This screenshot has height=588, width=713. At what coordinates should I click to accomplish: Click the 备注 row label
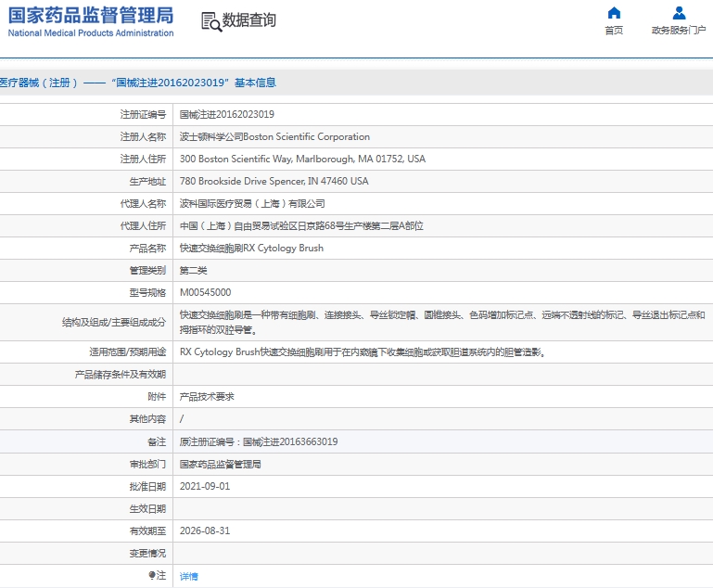[157, 441]
